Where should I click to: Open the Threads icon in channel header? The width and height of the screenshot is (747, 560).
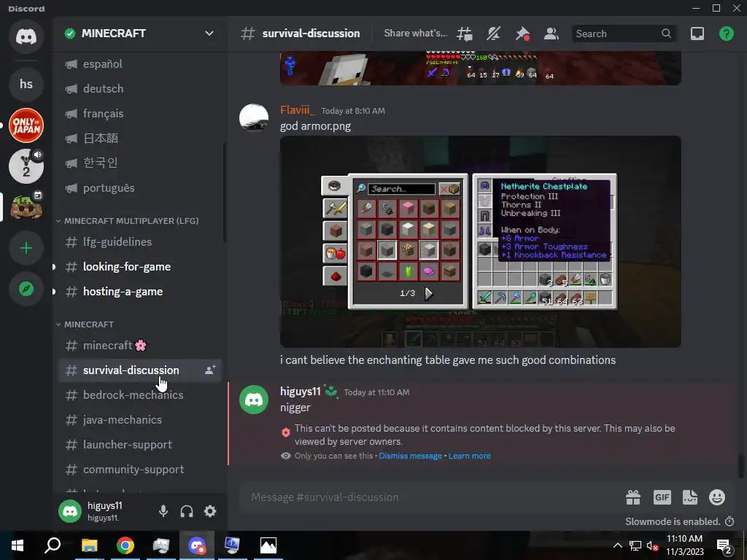[465, 34]
